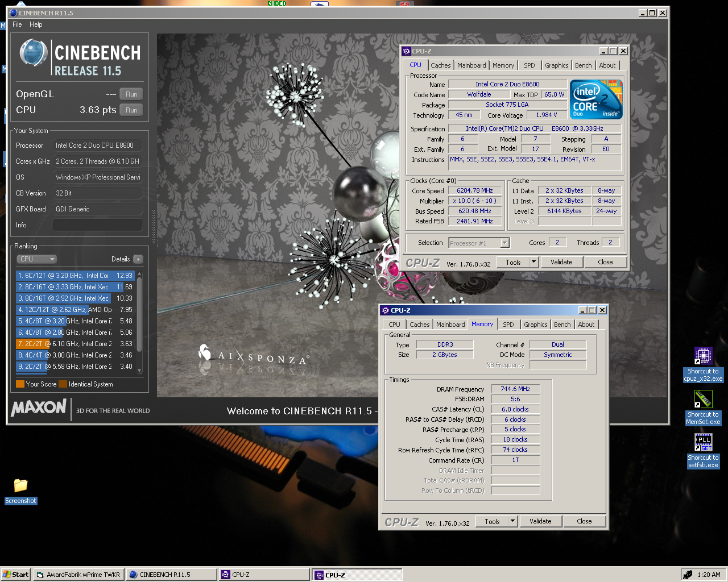Screen dimensions: 728x582
Task: Switch to Caches tab in top CPU-Z
Action: pyautogui.click(x=440, y=65)
